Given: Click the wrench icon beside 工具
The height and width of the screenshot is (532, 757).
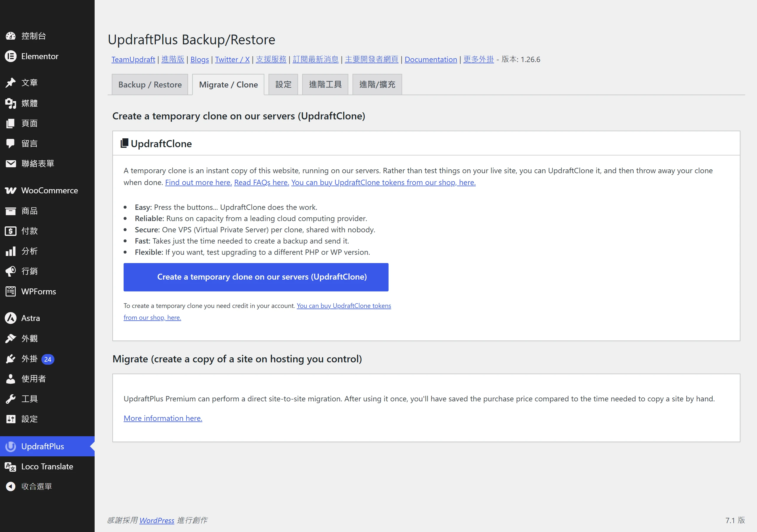Looking at the screenshot, I should click(x=11, y=399).
